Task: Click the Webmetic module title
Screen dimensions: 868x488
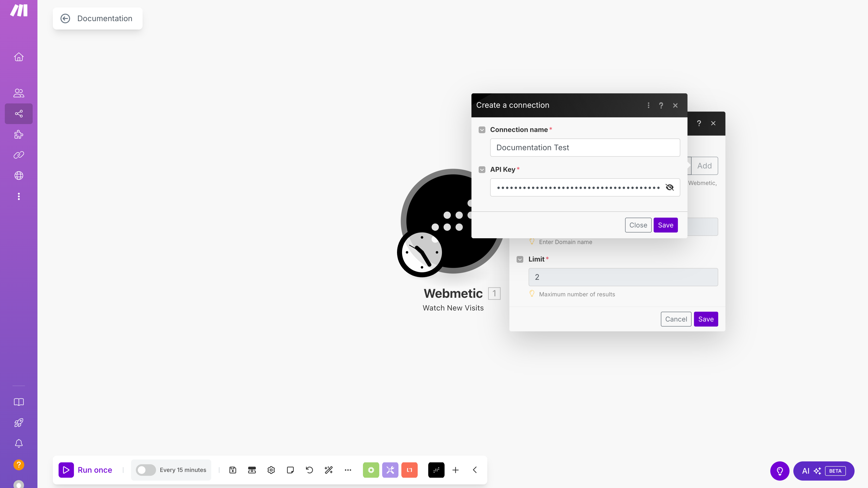Action: click(x=453, y=293)
